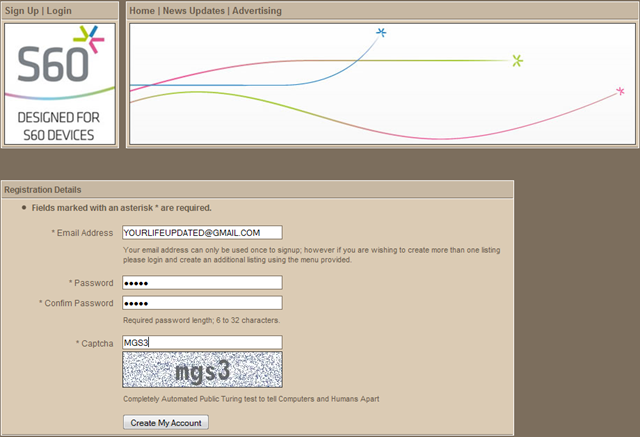Focus the Email Address input field
This screenshot has width=640, height=437.
[x=202, y=233]
